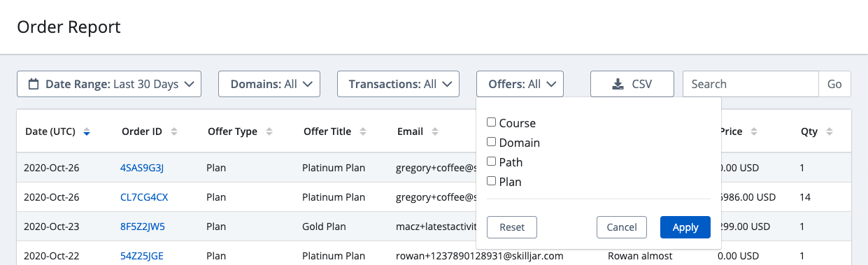Reset the offers filter selection
Image resolution: width=868 pixels, height=265 pixels.
point(512,227)
